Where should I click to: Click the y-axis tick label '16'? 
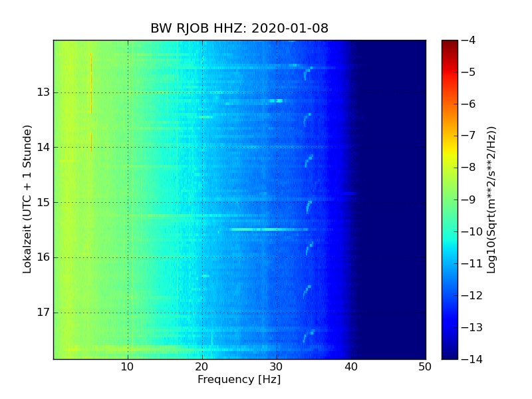coord(43,257)
